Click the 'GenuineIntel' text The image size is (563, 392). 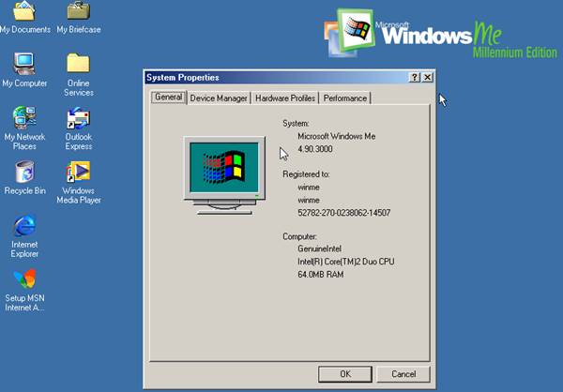[x=319, y=249]
